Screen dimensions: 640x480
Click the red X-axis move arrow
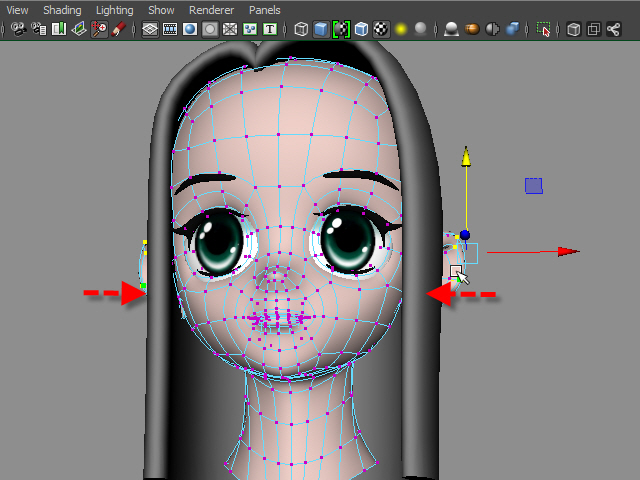click(568, 251)
